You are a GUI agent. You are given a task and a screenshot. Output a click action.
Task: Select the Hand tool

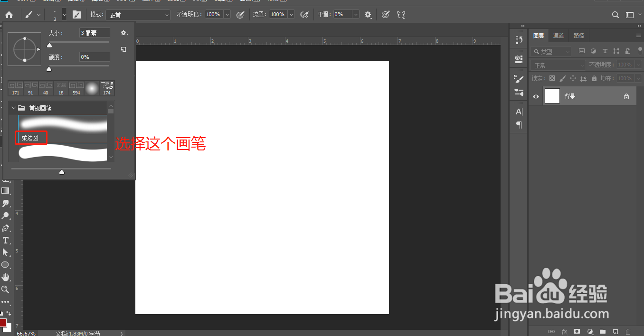(6, 277)
